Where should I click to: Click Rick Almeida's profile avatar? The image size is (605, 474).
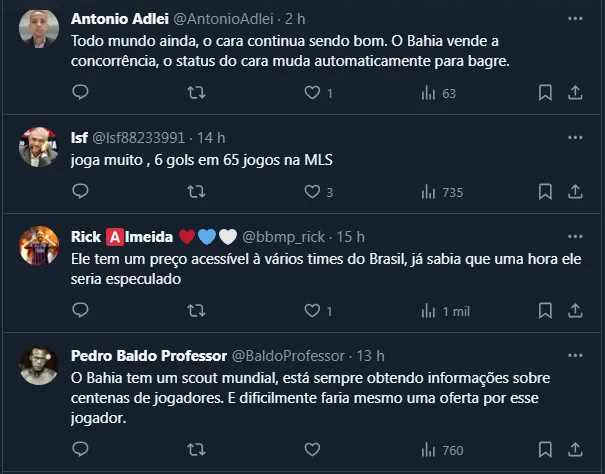click(39, 245)
